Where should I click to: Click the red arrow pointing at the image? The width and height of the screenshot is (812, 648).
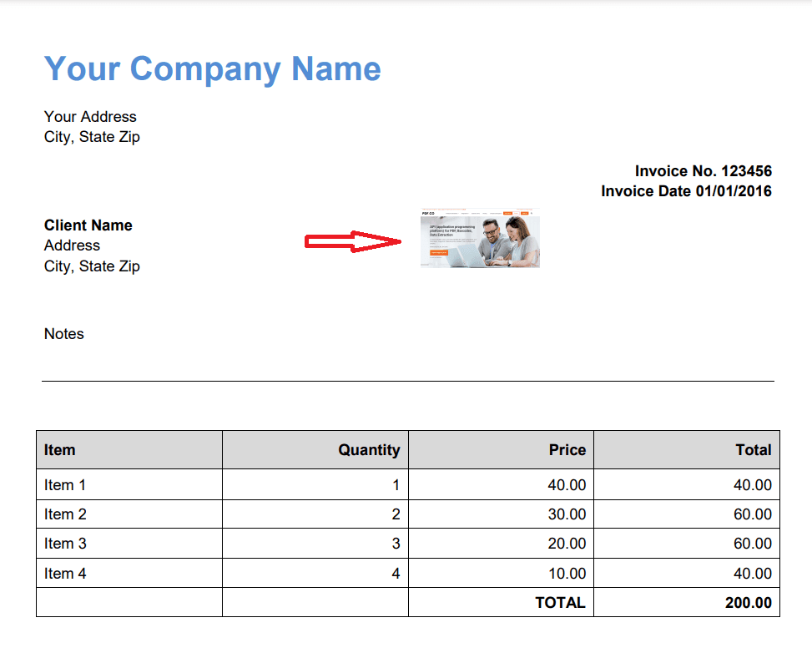point(355,242)
